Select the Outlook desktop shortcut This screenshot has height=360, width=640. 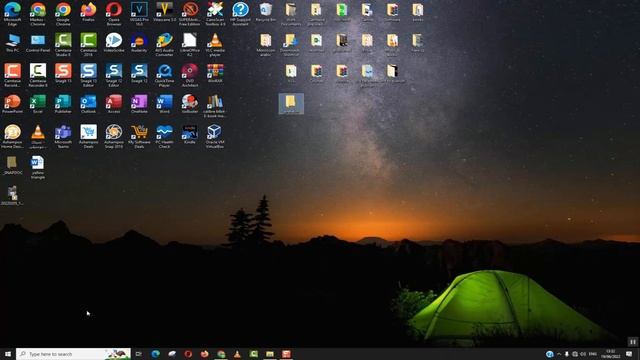(x=88, y=104)
